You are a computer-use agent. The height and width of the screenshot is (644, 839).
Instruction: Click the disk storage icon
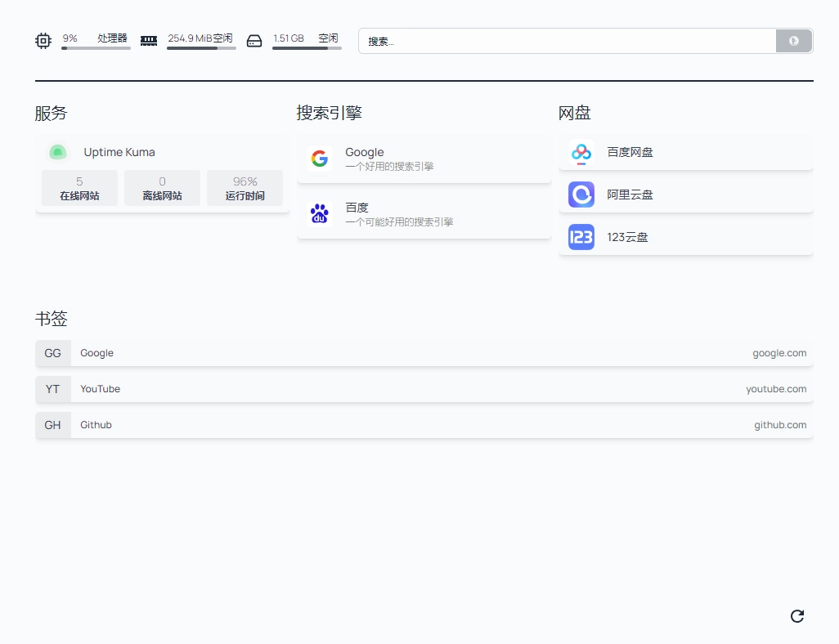click(254, 41)
